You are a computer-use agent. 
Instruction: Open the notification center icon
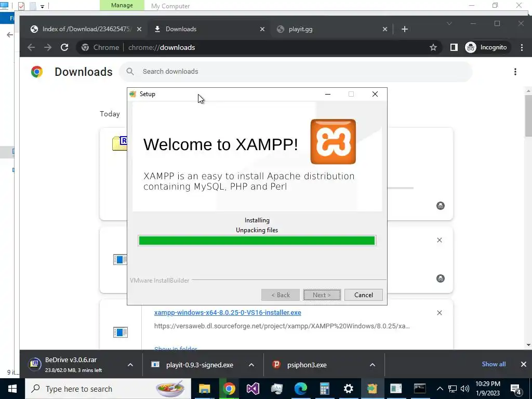click(516, 389)
